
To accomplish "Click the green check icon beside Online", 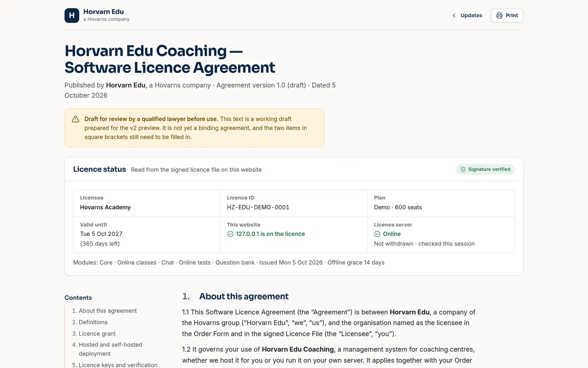I will [377, 234].
